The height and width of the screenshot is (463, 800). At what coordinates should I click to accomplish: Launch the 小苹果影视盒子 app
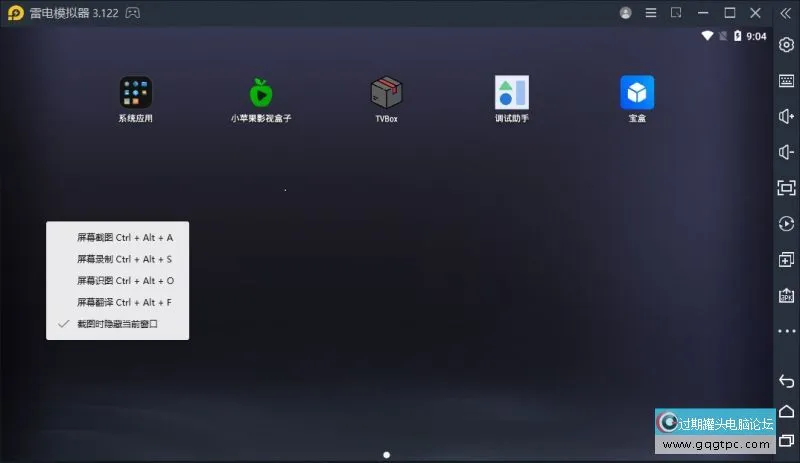click(x=260, y=93)
